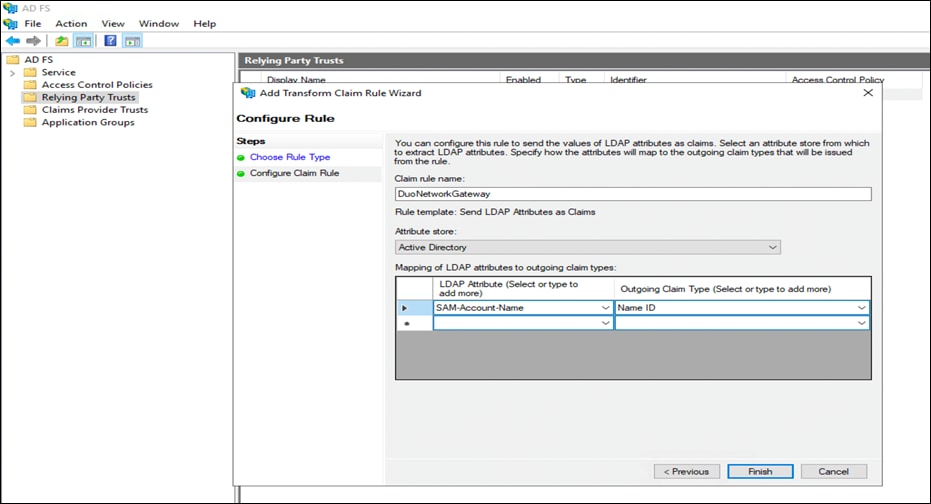Open the View menu

(x=113, y=23)
